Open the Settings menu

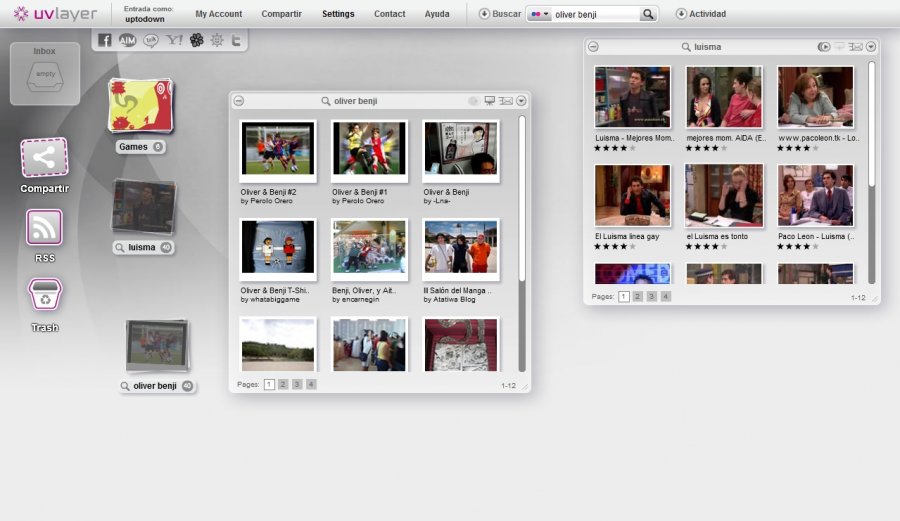pyautogui.click(x=338, y=14)
